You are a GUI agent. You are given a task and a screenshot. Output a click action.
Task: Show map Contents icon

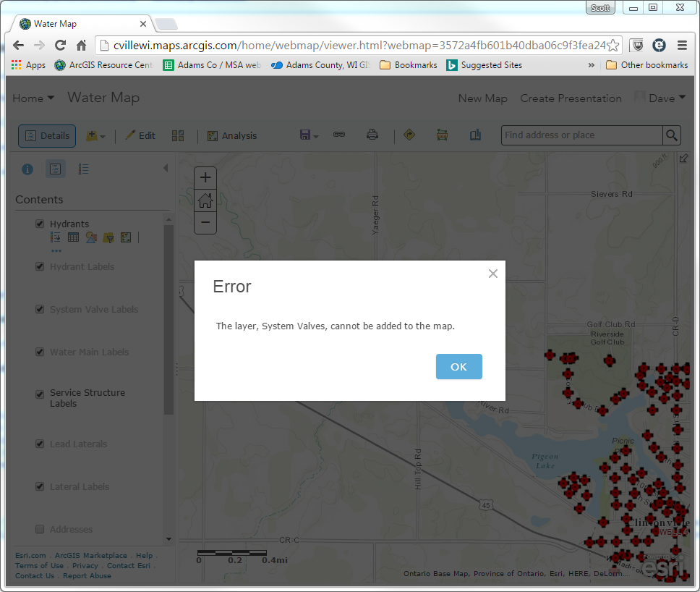pyautogui.click(x=56, y=169)
